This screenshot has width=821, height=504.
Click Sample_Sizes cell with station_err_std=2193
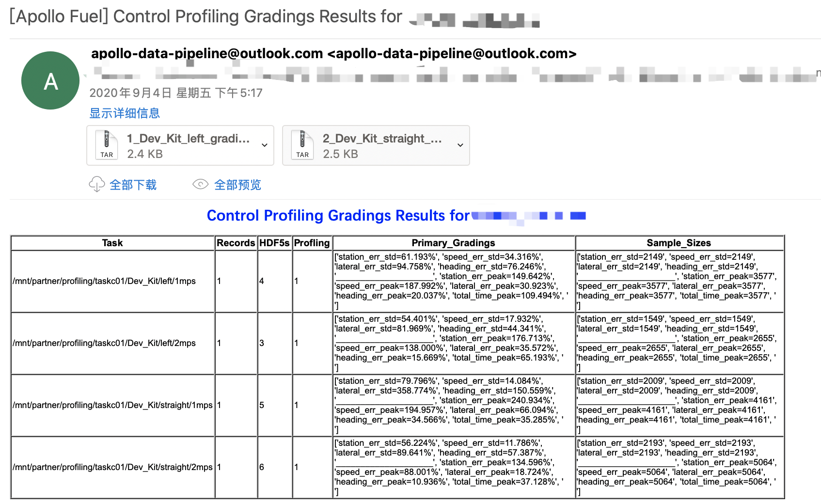click(679, 467)
